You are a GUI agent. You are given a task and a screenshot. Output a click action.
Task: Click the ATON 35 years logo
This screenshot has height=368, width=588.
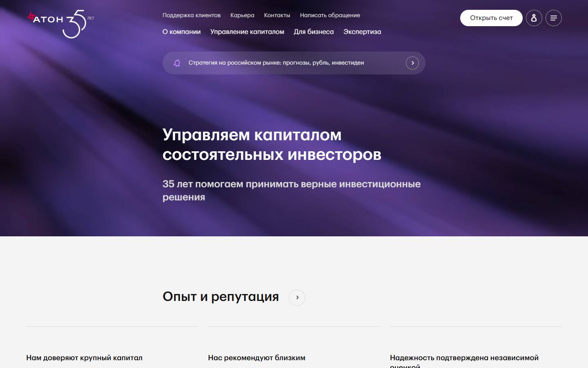pos(60,24)
